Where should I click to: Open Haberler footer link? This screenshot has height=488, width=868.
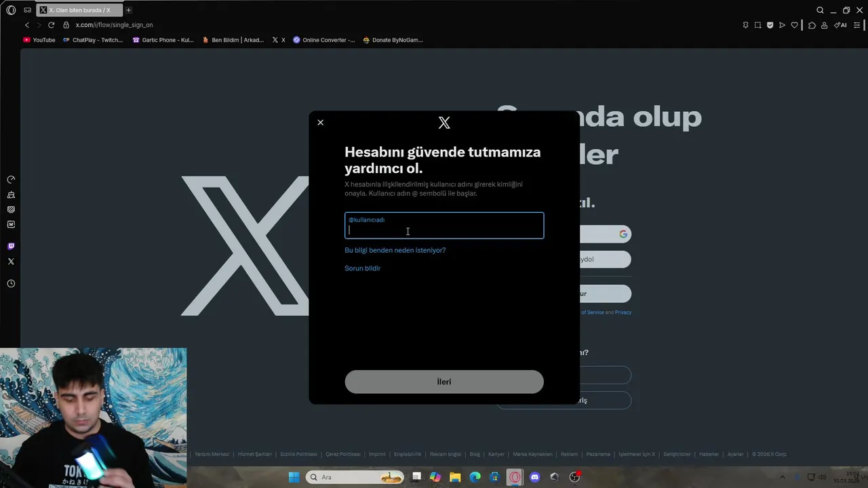click(x=709, y=454)
